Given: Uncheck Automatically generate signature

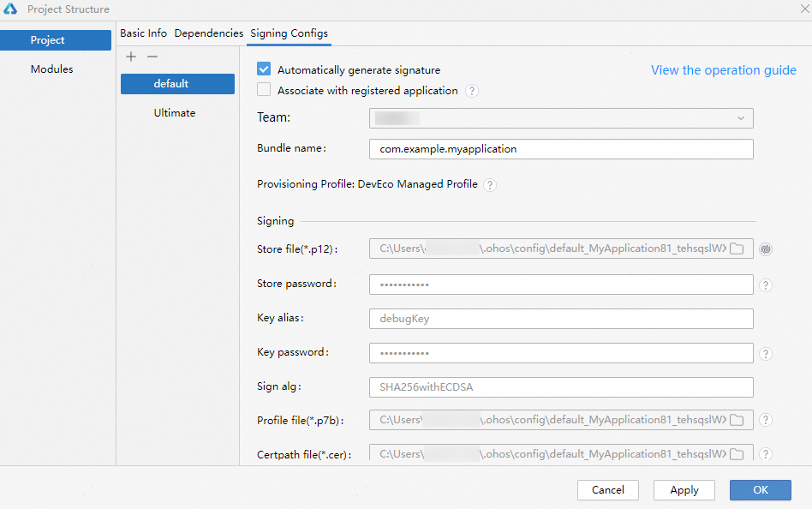Looking at the screenshot, I should tap(265, 69).
